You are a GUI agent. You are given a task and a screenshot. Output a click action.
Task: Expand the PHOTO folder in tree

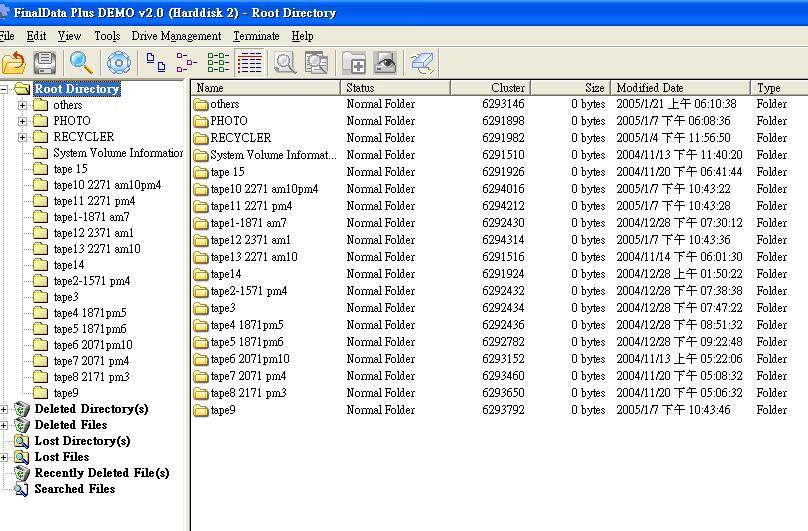pyautogui.click(x=22, y=122)
